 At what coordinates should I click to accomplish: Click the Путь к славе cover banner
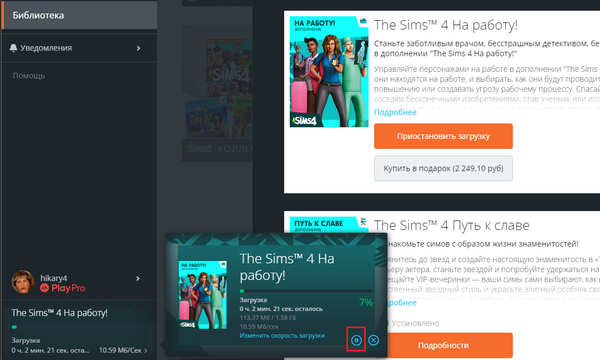pyautogui.click(x=329, y=224)
